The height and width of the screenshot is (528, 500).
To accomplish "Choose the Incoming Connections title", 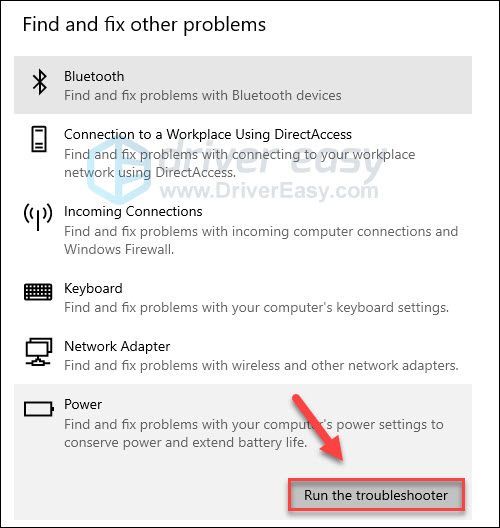I will tap(133, 211).
